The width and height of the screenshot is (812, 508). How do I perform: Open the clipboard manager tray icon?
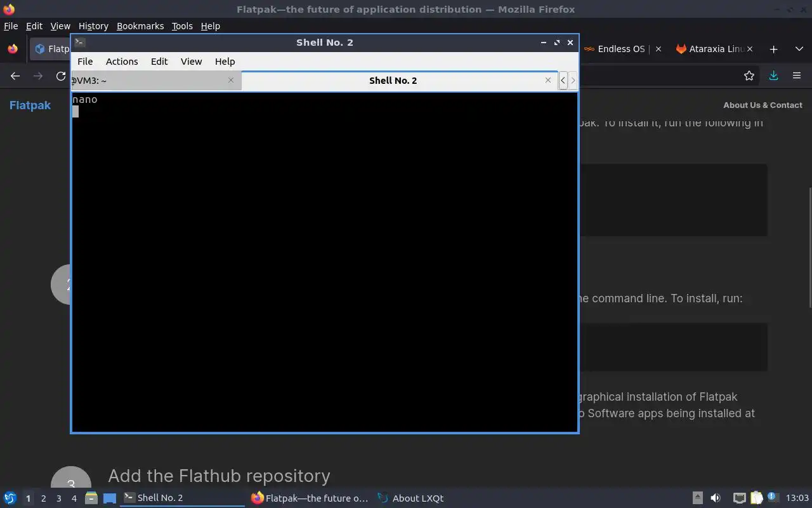click(756, 498)
